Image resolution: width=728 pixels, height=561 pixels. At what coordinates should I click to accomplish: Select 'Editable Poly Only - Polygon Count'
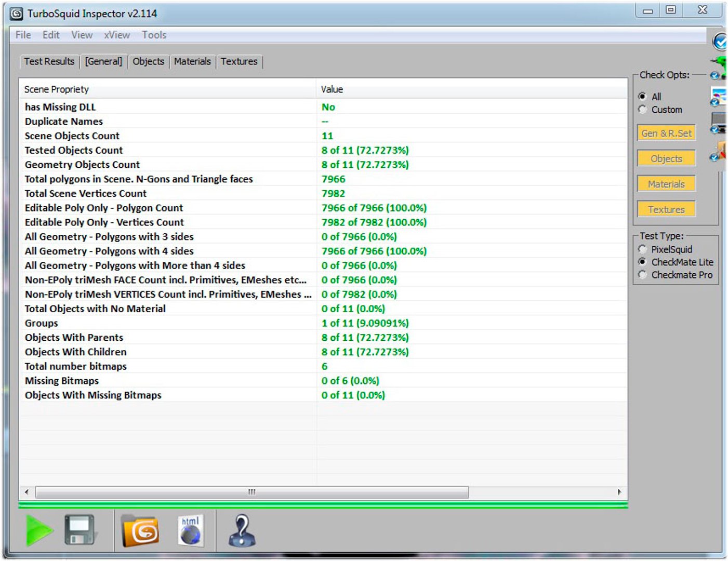click(323, 208)
